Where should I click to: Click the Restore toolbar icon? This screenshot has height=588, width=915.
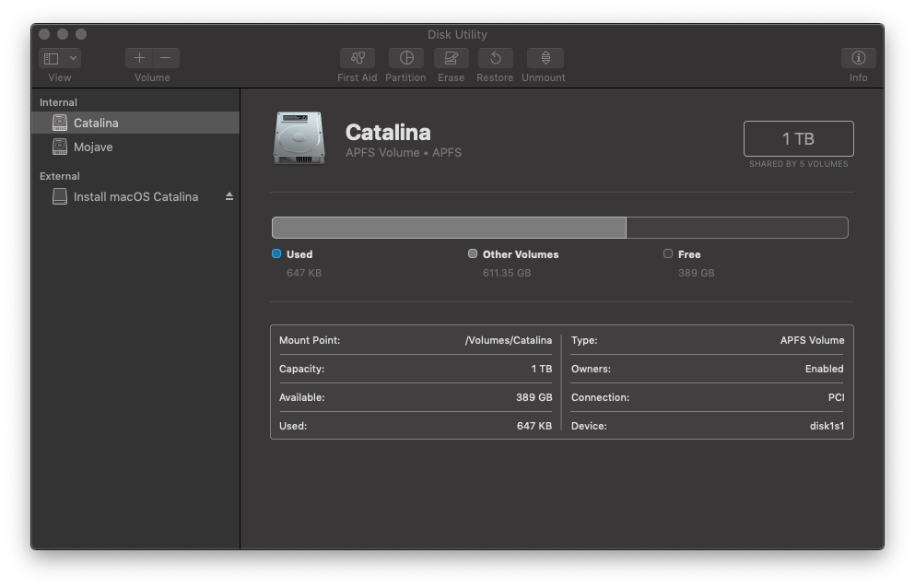[495, 58]
